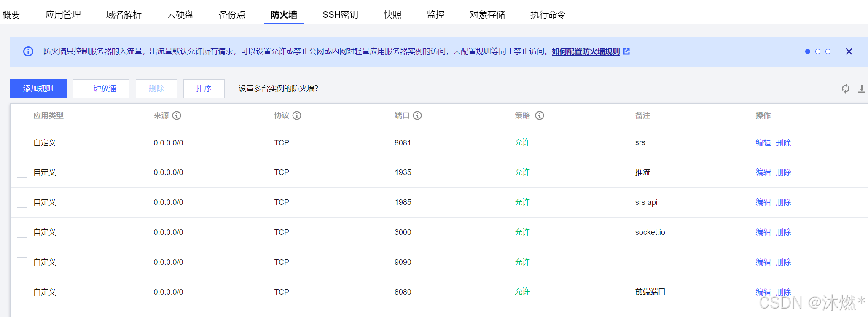Delete the port 3000 socket.io rule
Screen dimensions: 868x317
(783, 232)
